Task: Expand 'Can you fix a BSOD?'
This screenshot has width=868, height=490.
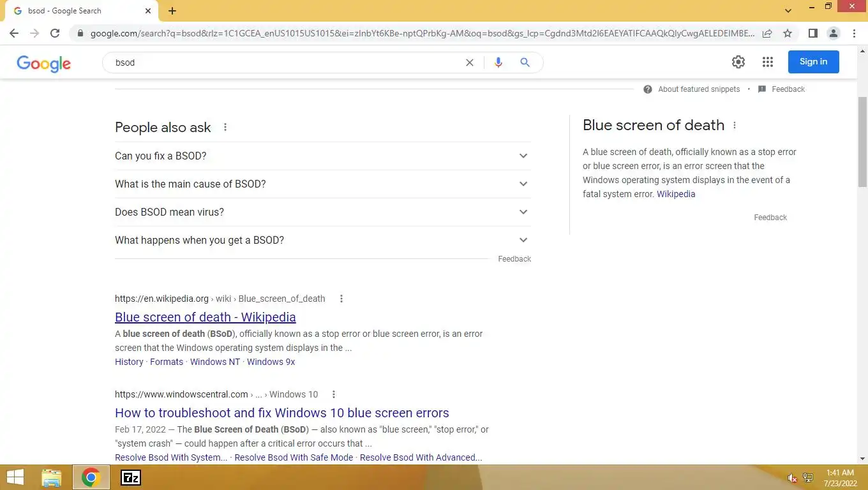Action: point(322,156)
